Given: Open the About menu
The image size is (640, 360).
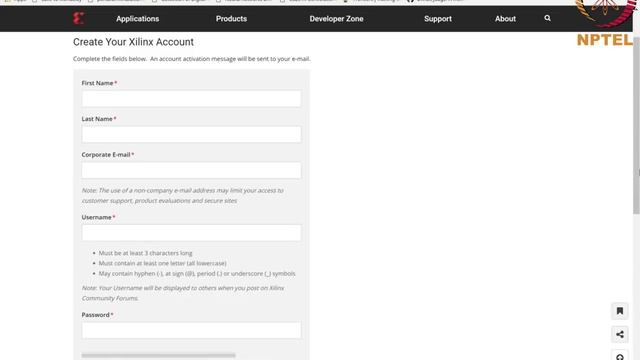Looking at the screenshot, I should click(x=505, y=19).
